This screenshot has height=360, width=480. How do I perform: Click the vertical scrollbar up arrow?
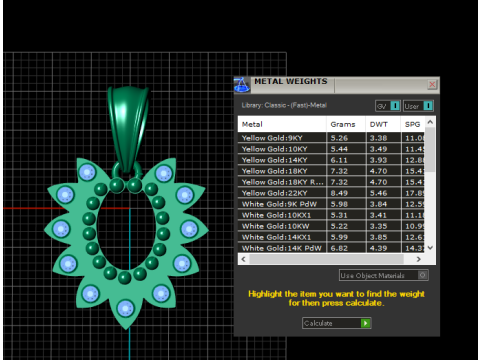click(x=430, y=122)
